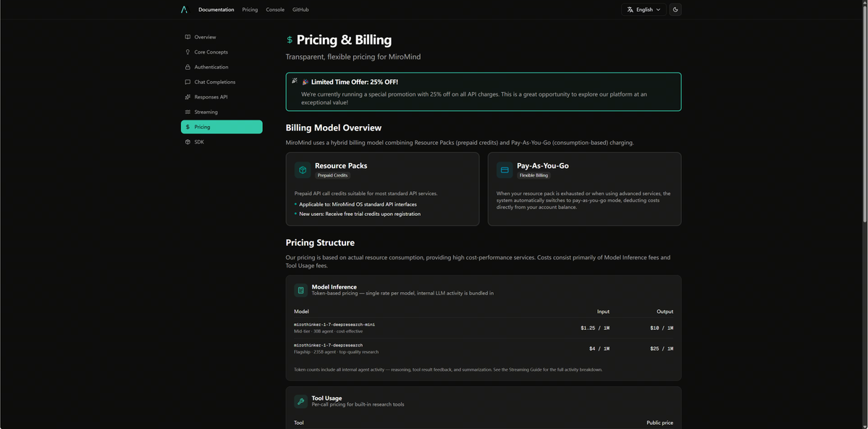Click the Model Inference section title
Screen dimensions: 868x429
[x=334, y=286]
